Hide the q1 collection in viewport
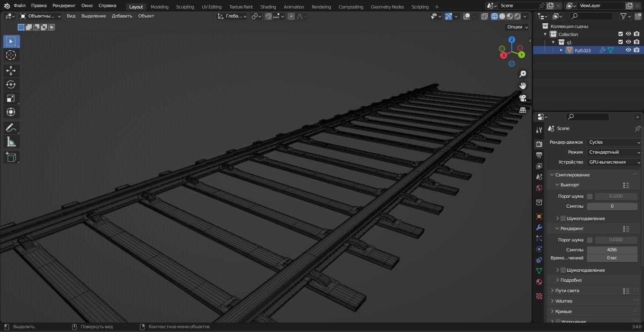Viewport: 644px width, 332px height. click(628, 42)
